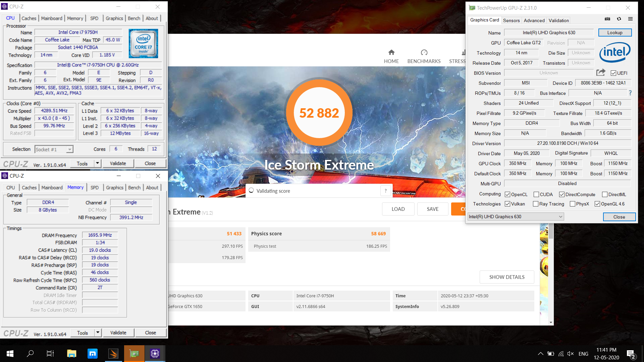Viewport: 644px width, 362px height.
Task: Toggle the UEFI checkbox
Action: (x=613, y=73)
